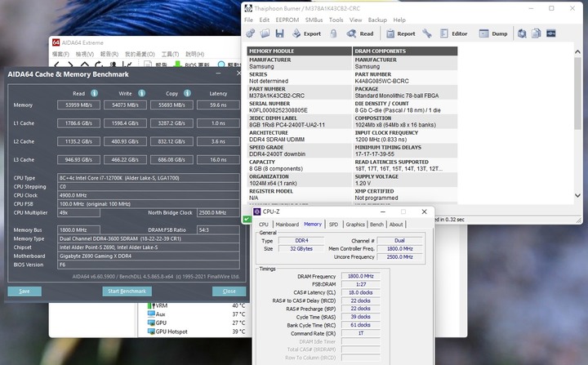
Task: Open the 說明(H) menu in AIDA64 Extreme
Action: click(194, 54)
